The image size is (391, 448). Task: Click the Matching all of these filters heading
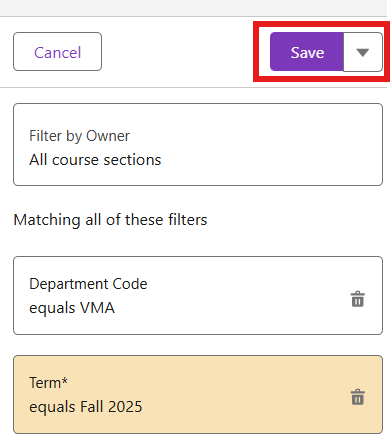[110, 220]
